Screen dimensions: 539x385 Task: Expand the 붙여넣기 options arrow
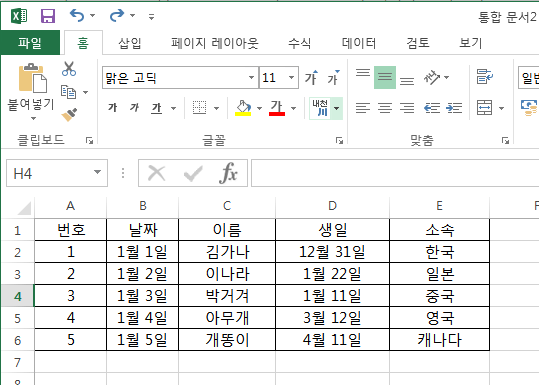point(33,118)
